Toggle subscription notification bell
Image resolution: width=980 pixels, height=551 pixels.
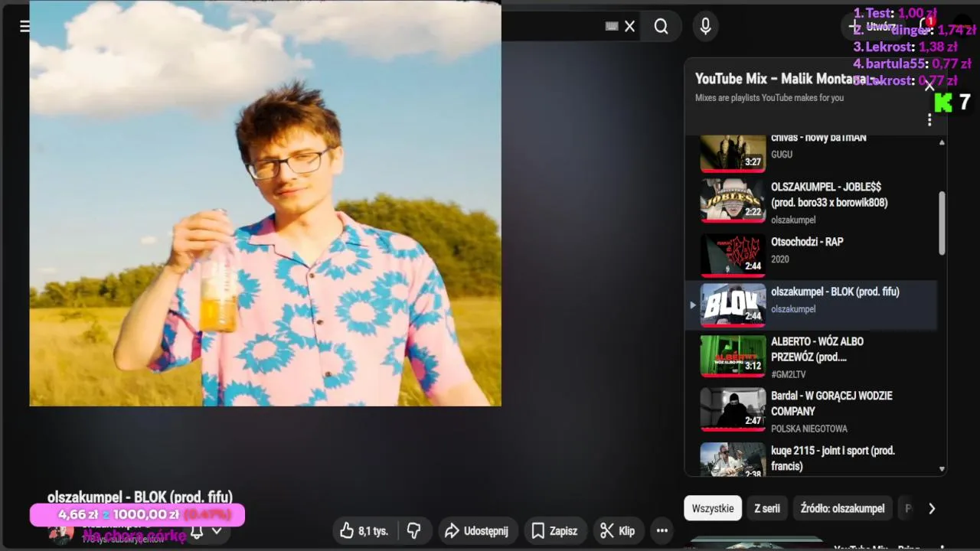click(197, 531)
